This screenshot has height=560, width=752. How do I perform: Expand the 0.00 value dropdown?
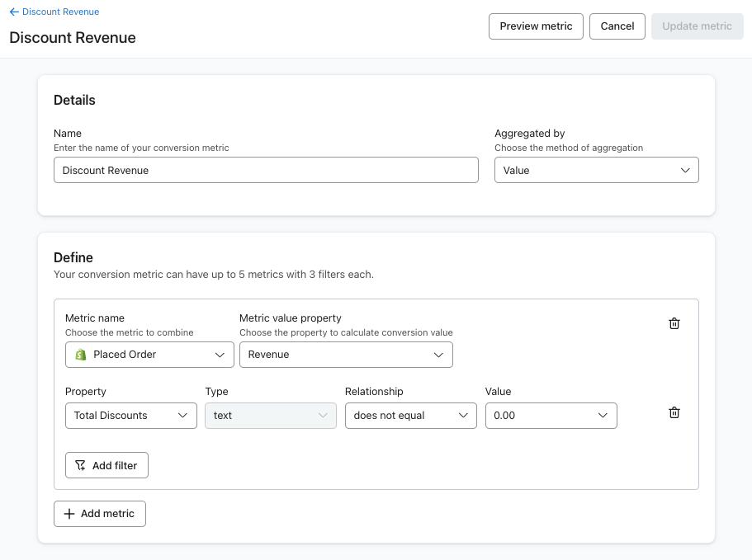point(551,416)
